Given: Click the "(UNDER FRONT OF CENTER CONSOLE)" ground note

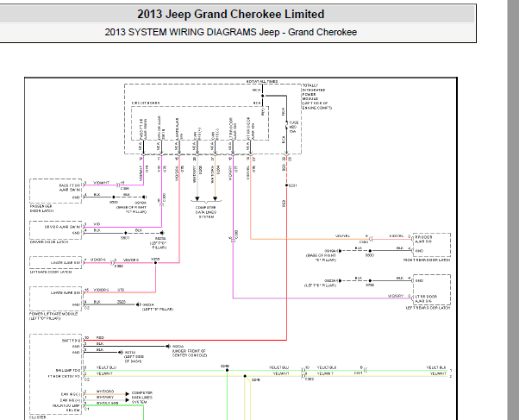Looking at the screenshot, I should point(190,353).
